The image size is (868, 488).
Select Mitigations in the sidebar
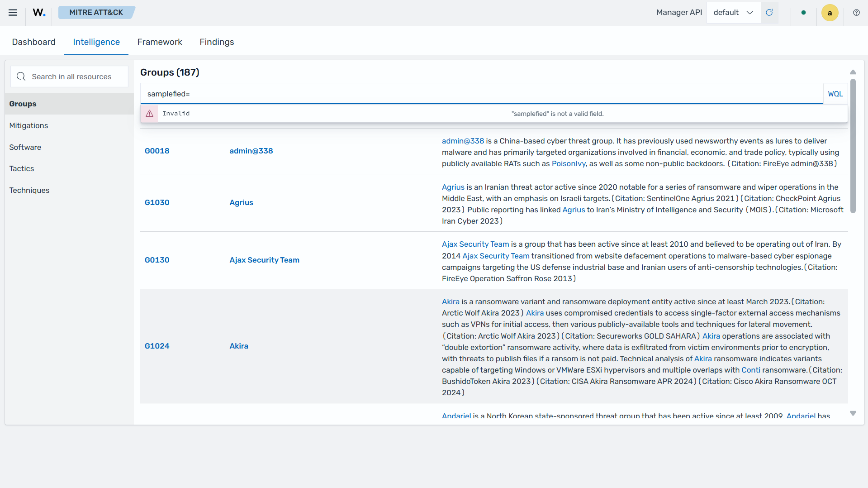(x=69, y=125)
